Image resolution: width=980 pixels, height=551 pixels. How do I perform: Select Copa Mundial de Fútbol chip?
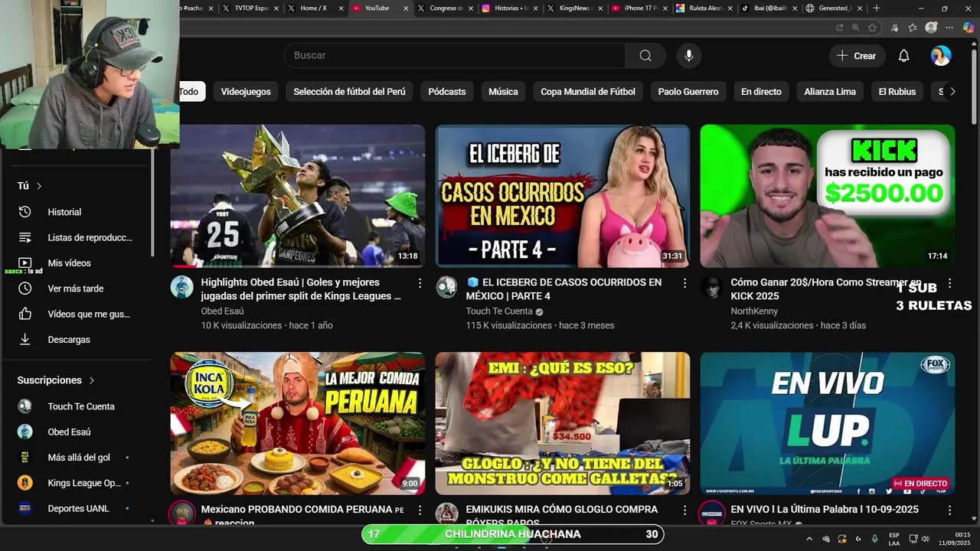588,92
